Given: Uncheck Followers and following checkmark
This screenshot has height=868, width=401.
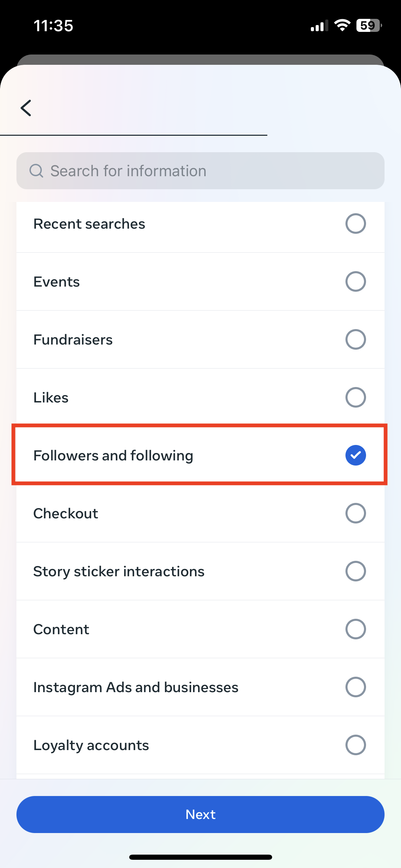Looking at the screenshot, I should tap(355, 455).
